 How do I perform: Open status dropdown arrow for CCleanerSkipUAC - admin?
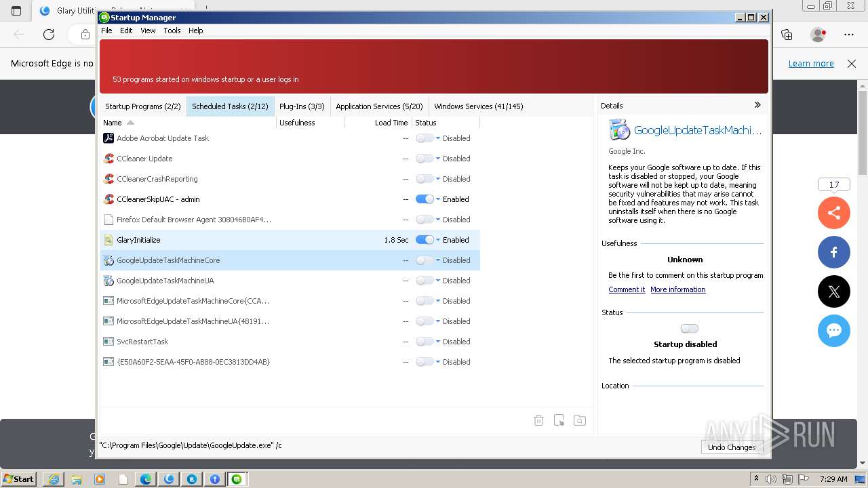tap(438, 199)
